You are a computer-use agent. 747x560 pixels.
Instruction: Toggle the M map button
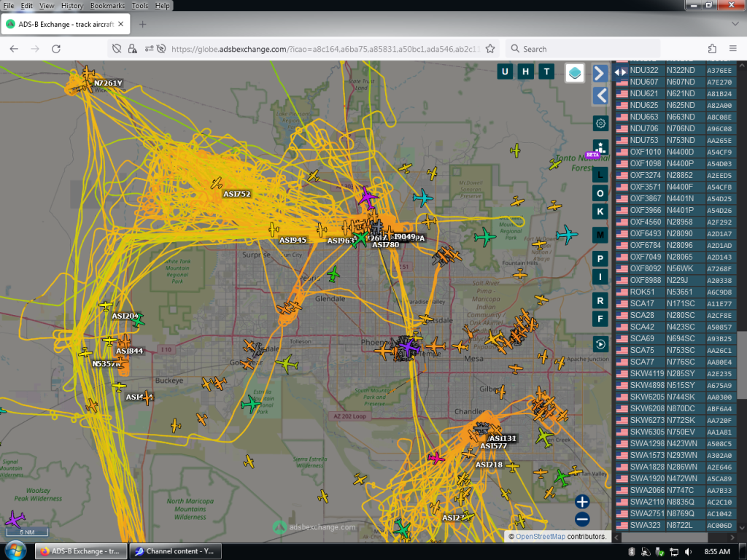click(600, 235)
